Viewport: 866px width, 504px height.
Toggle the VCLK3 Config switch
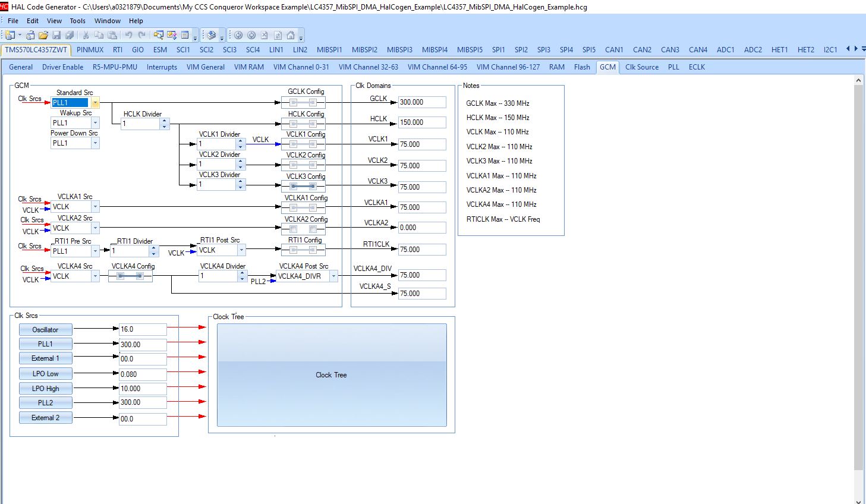303,186
